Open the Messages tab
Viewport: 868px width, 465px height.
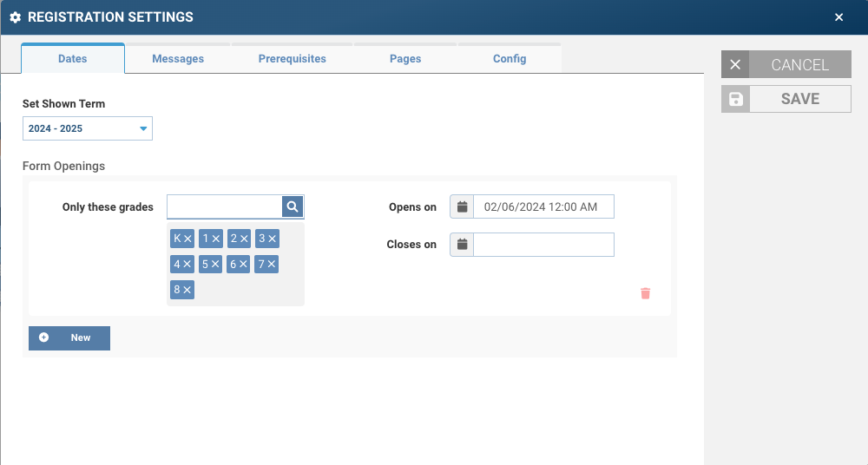point(178,59)
